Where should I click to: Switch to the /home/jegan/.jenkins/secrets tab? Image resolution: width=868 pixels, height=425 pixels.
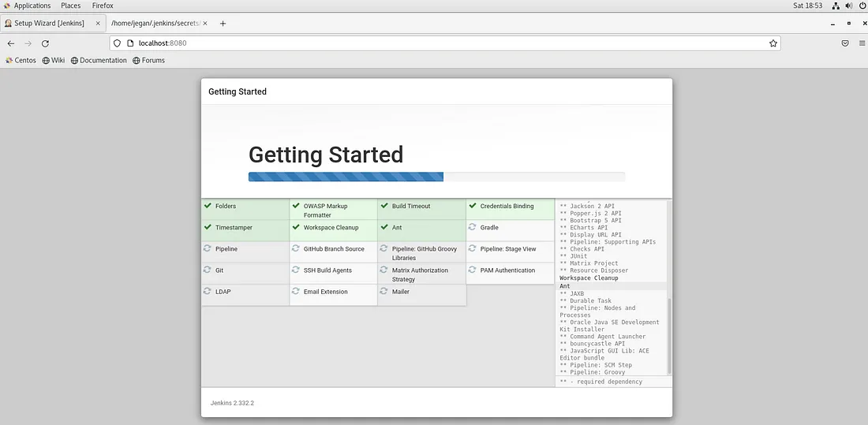click(159, 23)
